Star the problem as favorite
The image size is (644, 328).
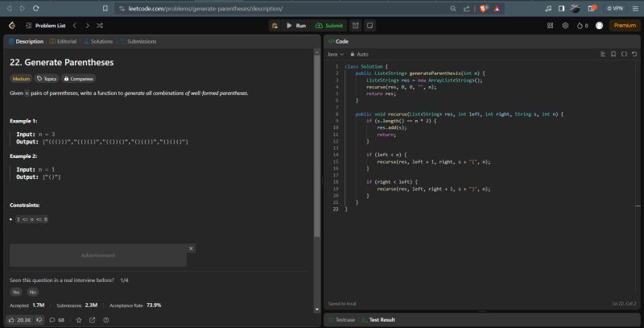(x=79, y=320)
